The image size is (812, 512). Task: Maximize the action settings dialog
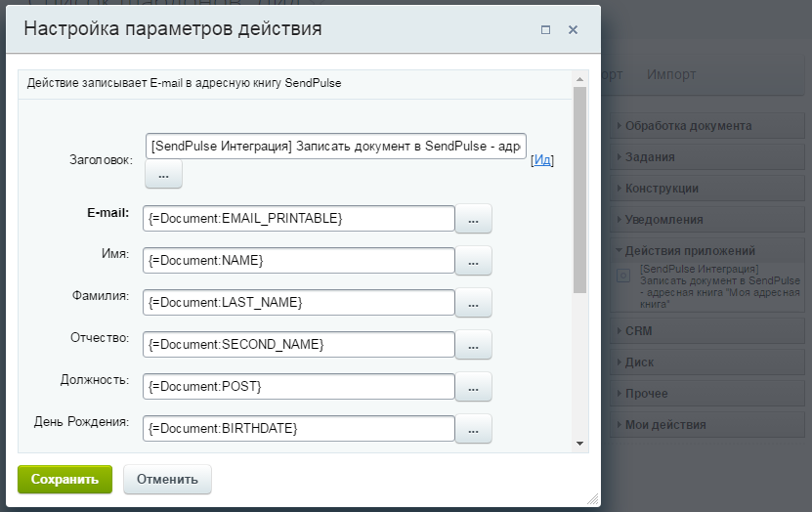click(545, 30)
